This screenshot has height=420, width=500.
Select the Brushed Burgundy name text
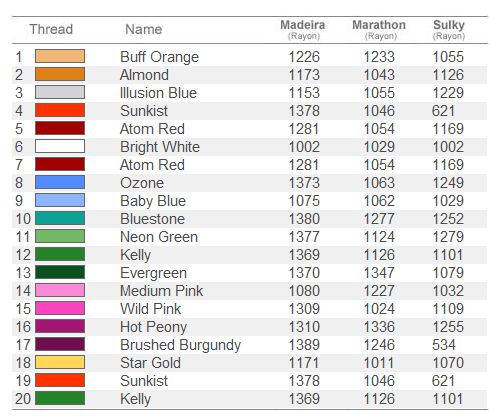click(180, 345)
